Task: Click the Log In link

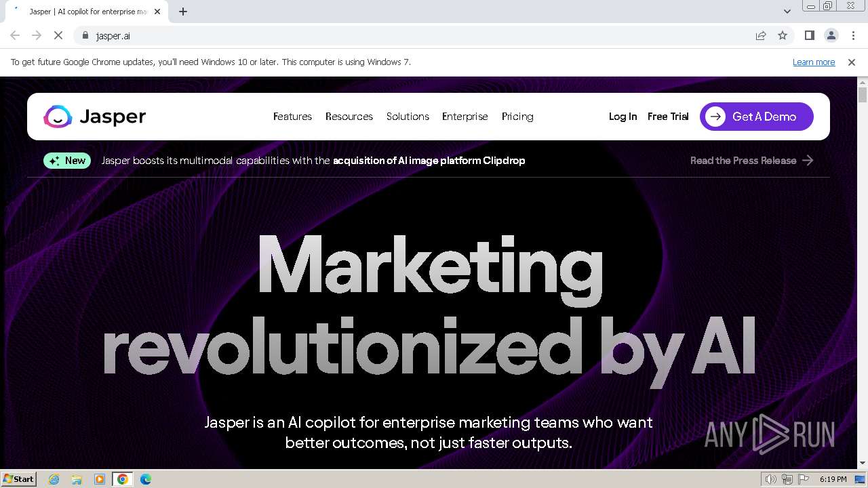Action: (623, 117)
